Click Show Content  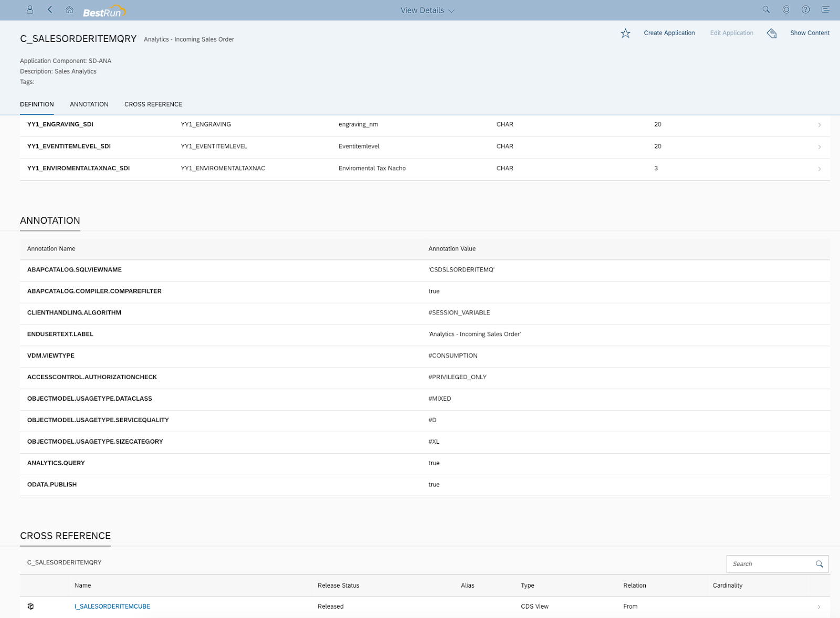click(810, 33)
